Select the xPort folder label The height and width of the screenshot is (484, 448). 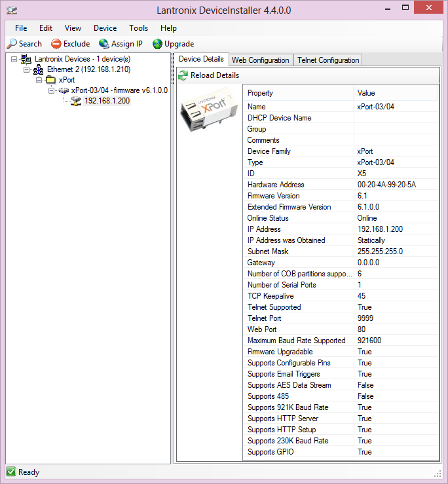coord(67,80)
